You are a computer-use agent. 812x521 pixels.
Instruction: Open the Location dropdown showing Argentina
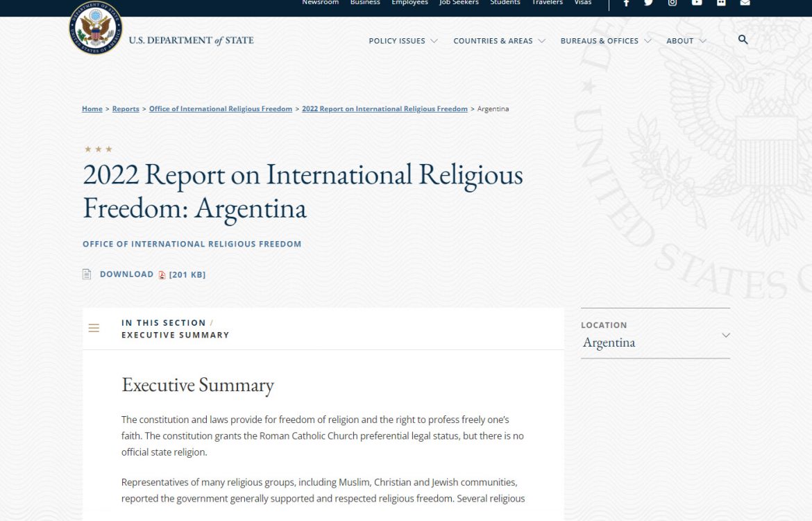point(655,342)
